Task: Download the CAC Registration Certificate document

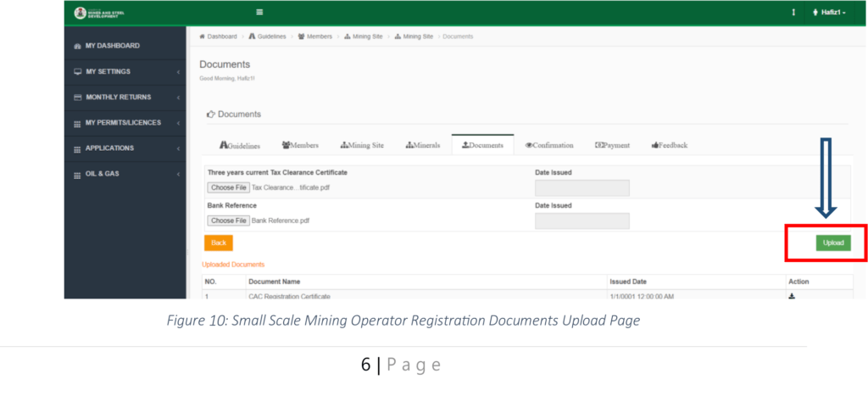Action: [792, 296]
